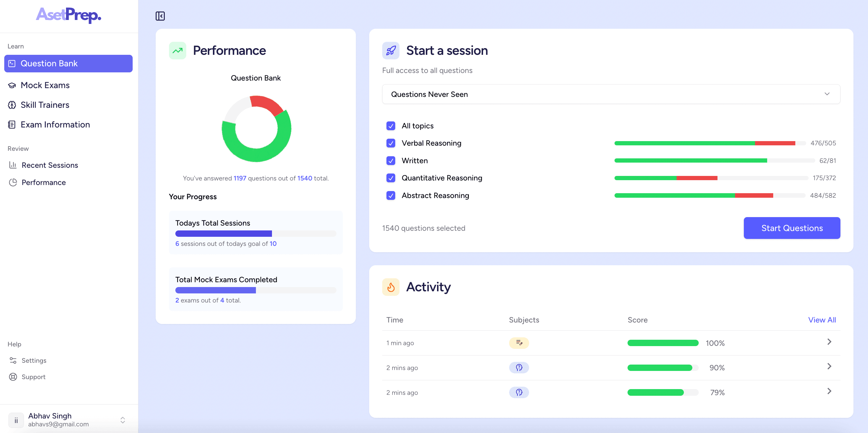Open the Performance review page
The width and height of the screenshot is (868, 433).
[43, 182]
